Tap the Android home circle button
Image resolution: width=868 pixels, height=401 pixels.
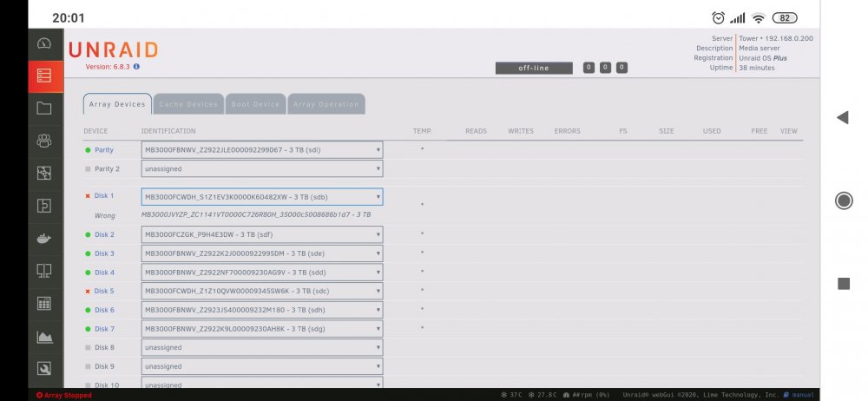point(844,200)
